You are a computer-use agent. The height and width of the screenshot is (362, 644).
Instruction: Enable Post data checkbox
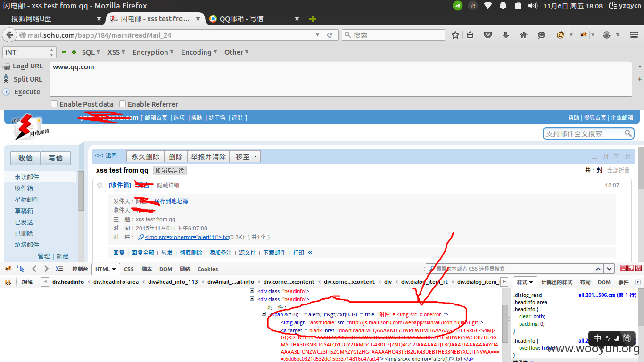(x=54, y=104)
